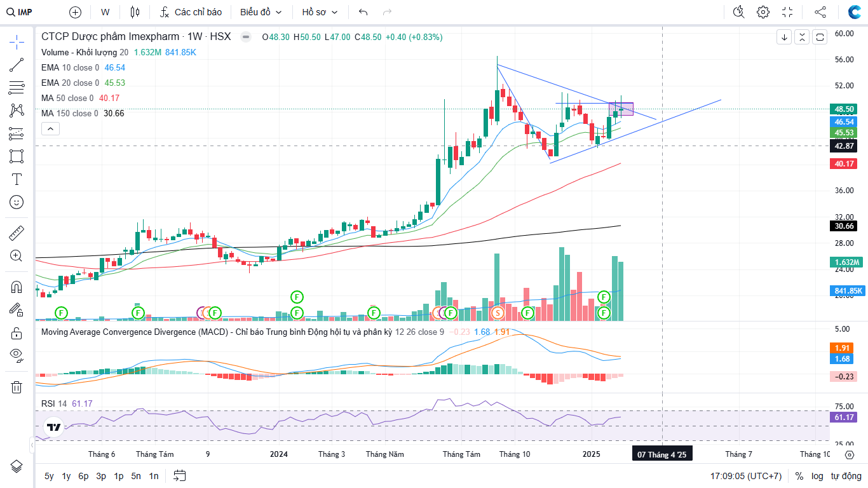Remove drawings with the trash icon
The width and height of the screenshot is (868, 488).
coord(17,387)
